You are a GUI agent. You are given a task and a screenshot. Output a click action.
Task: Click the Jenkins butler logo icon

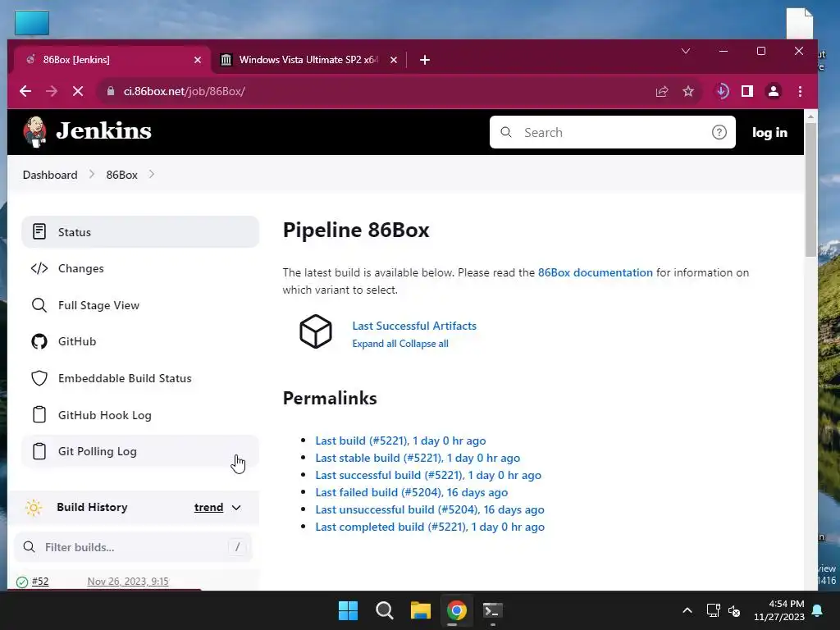34,131
